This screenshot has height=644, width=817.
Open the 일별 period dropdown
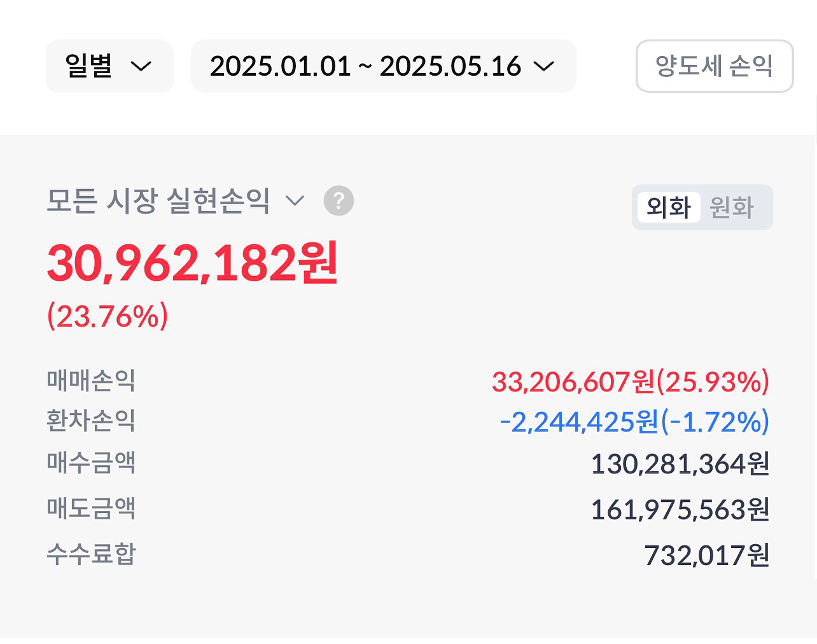pyautogui.click(x=109, y=66)
